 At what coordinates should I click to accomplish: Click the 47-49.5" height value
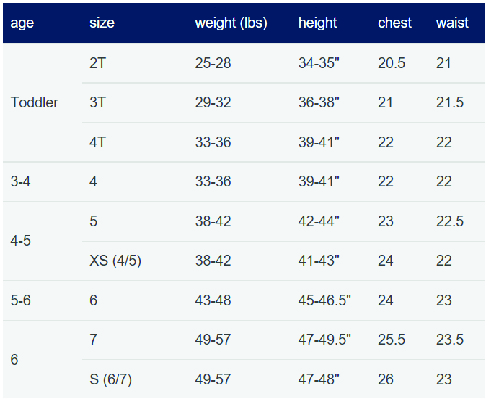(324, 340)
